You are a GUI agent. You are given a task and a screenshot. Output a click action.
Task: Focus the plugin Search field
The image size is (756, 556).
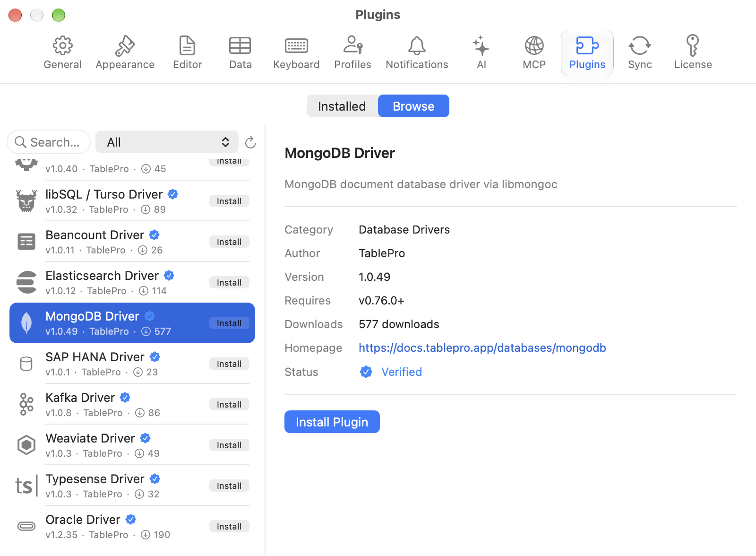click(x=49, y=142)
